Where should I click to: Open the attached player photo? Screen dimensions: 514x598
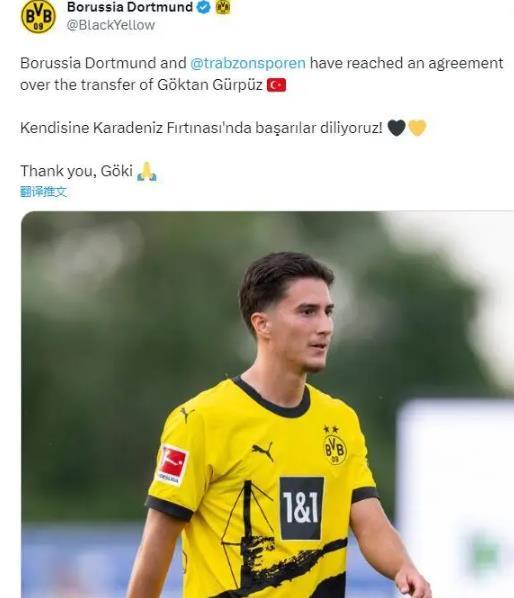click(267, 404)
